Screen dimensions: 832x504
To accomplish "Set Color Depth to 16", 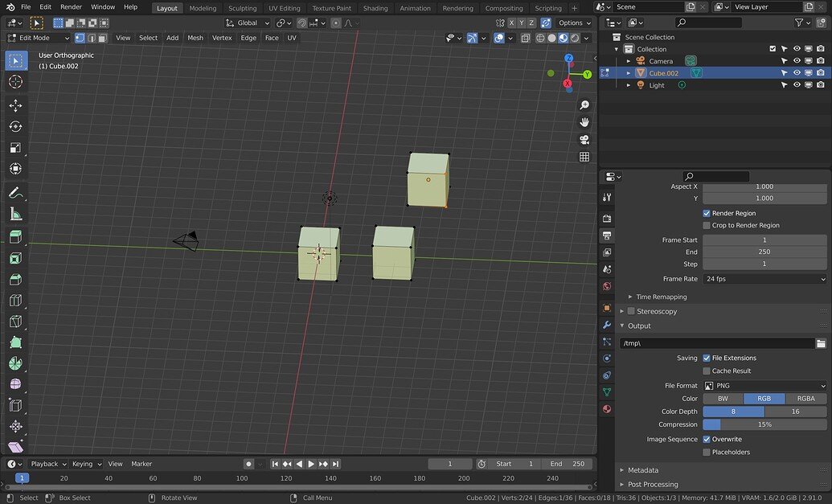I will click(x=795, y=412).
